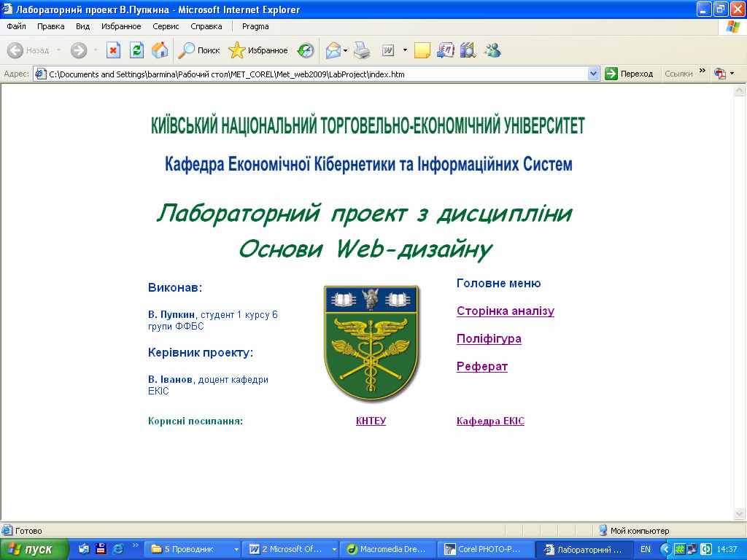The image size is (747, 560).
Task: Expand the Mail button dropdown arrow
Action: [x=345, y=50]
